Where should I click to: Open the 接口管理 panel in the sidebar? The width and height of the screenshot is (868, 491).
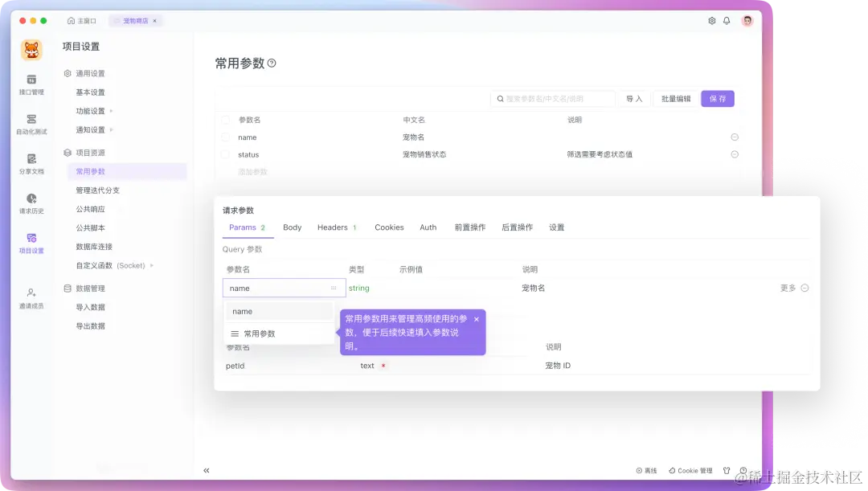click(32, 86)
